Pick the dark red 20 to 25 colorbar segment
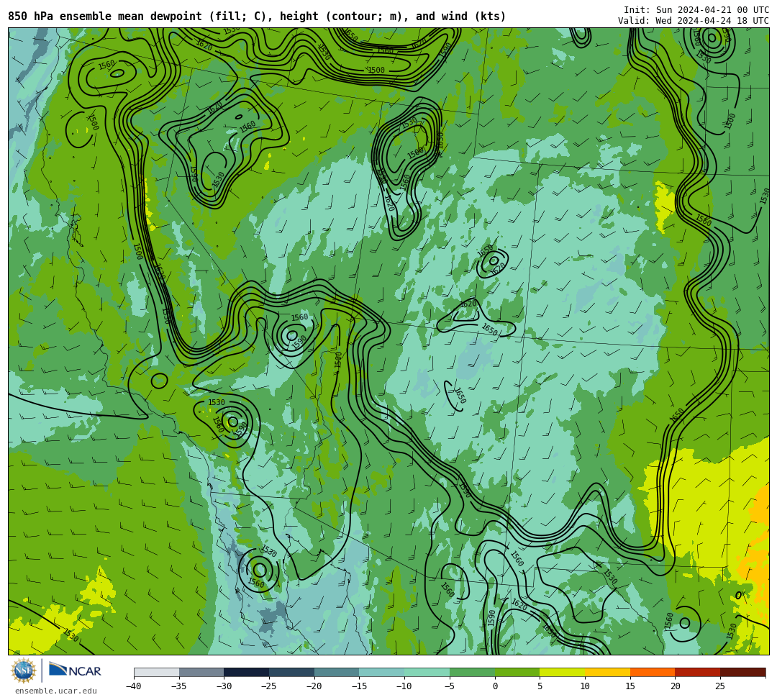 (x=698, y=672)
